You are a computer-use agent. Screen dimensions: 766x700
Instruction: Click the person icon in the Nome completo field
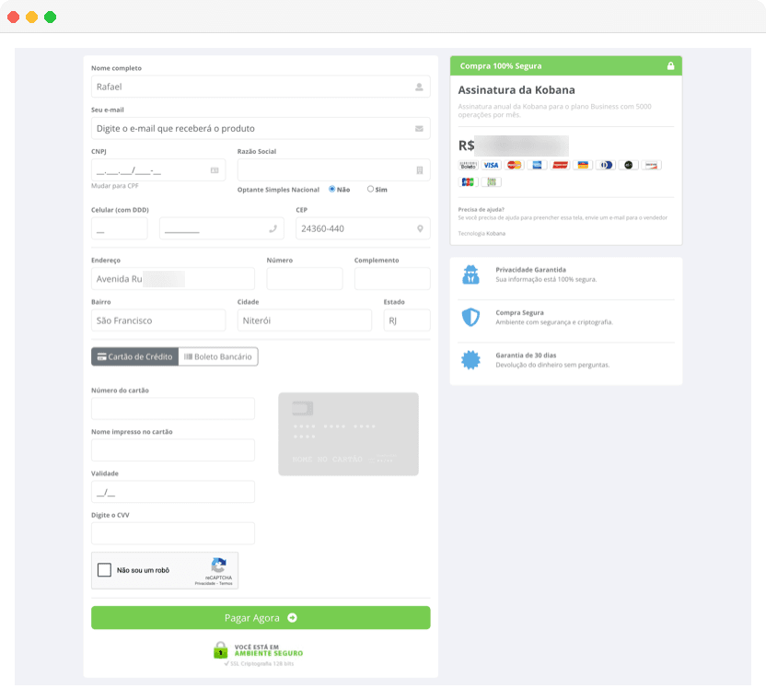coord(420,86)
